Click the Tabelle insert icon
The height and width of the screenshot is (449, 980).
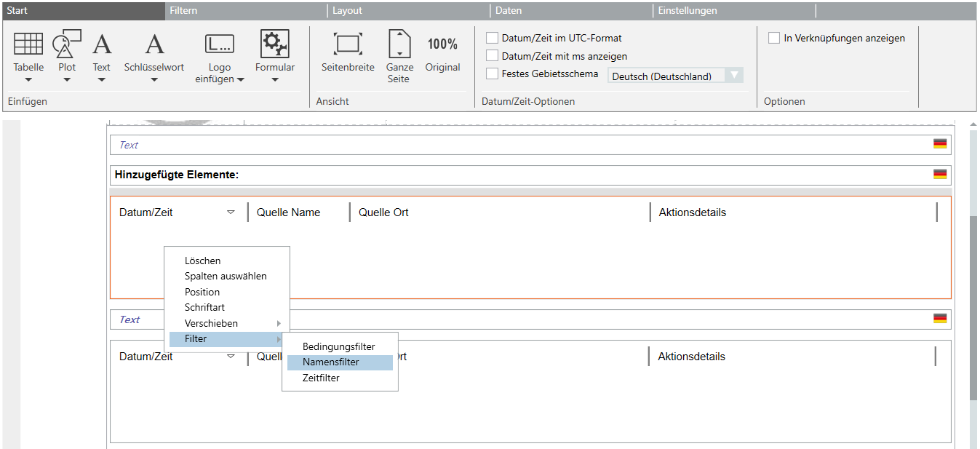(x=28, y=44)
